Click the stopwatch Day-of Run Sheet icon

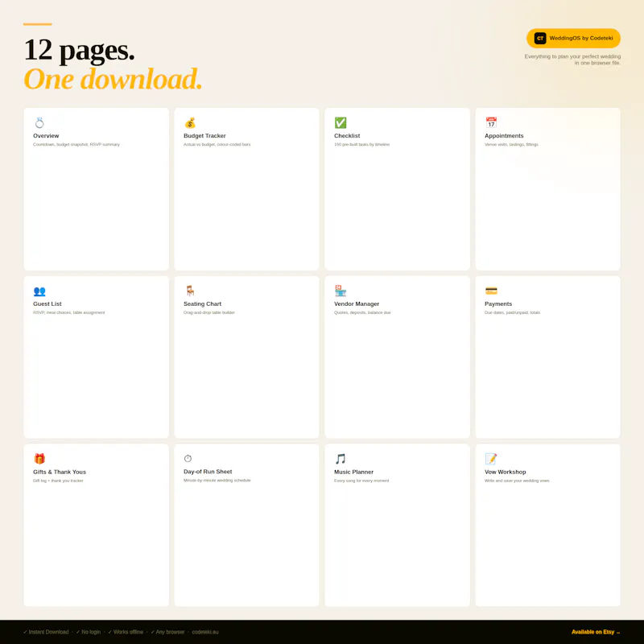click(x=188, y=458)
